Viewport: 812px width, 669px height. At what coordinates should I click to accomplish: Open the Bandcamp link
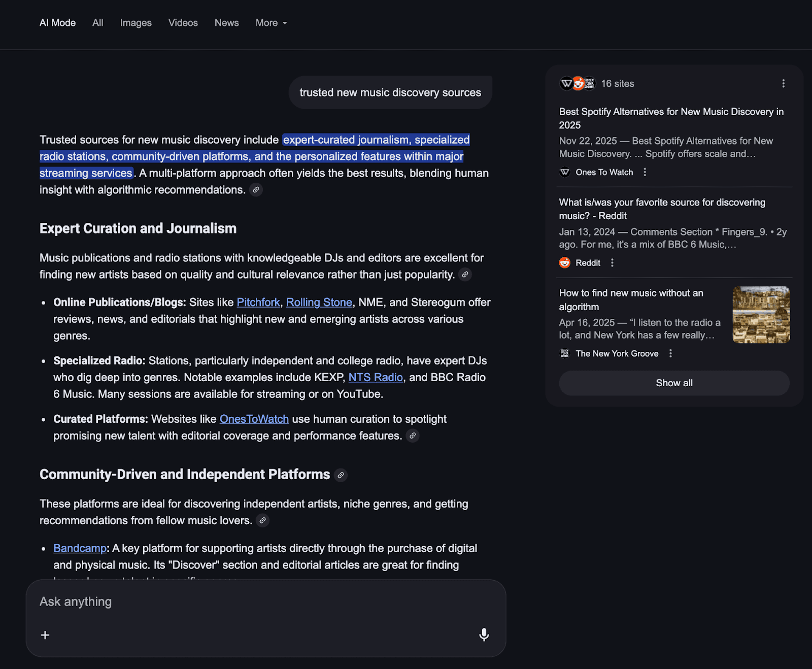point(80,549)
